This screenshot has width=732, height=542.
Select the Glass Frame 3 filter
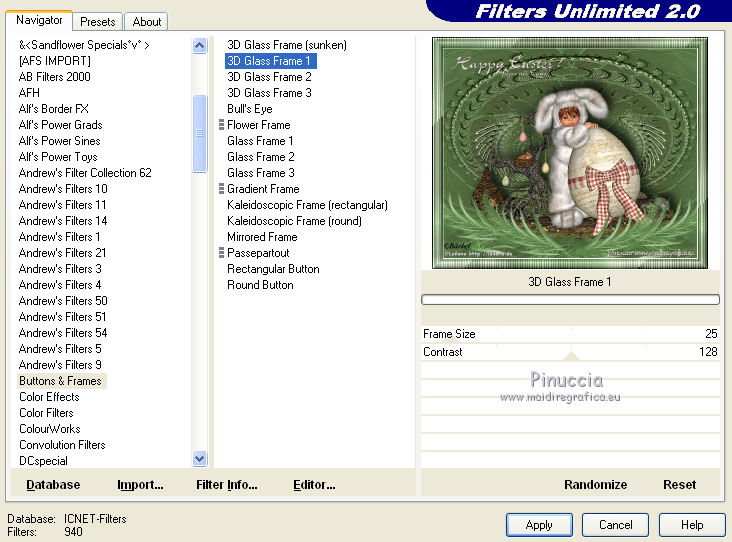pyautogui.click(x=260, y=173)
